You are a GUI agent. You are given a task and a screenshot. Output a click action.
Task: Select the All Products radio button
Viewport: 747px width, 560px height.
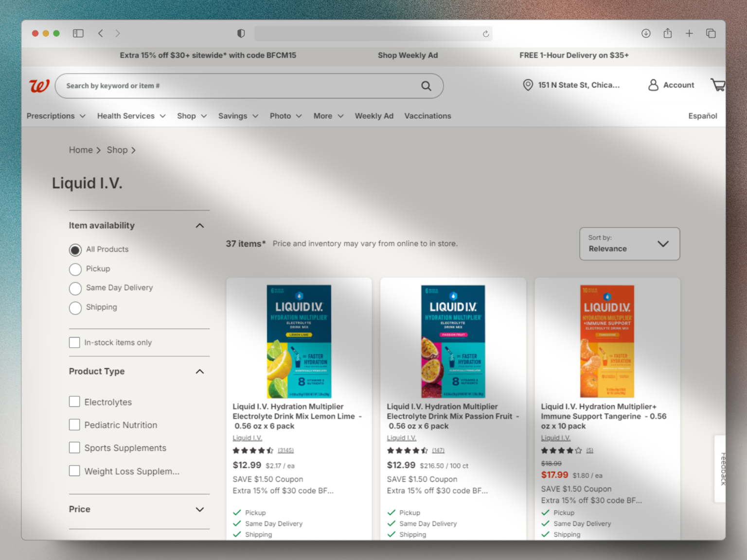point(75,250)
